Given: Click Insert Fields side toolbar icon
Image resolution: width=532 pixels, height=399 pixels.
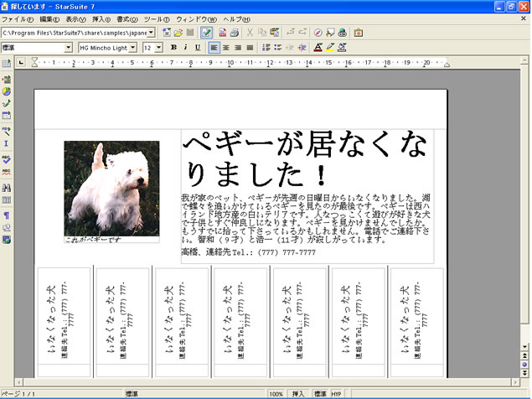Looking at the screenshot, I should point(7,80).
